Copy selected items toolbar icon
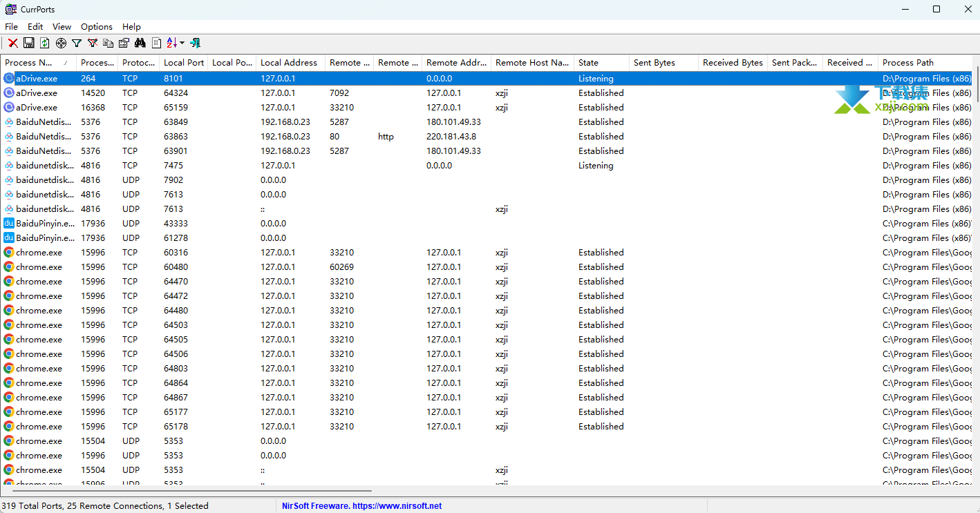 (109, 43)
